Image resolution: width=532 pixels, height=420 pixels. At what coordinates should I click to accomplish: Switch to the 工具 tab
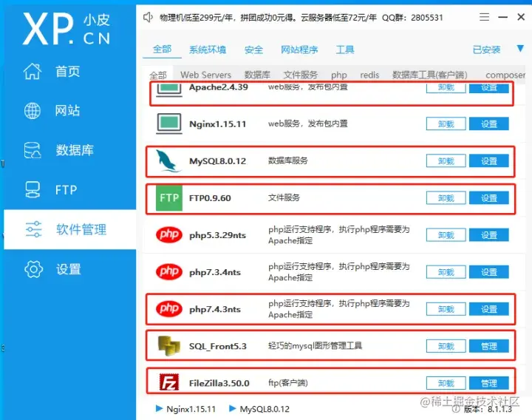click(345, 50)
